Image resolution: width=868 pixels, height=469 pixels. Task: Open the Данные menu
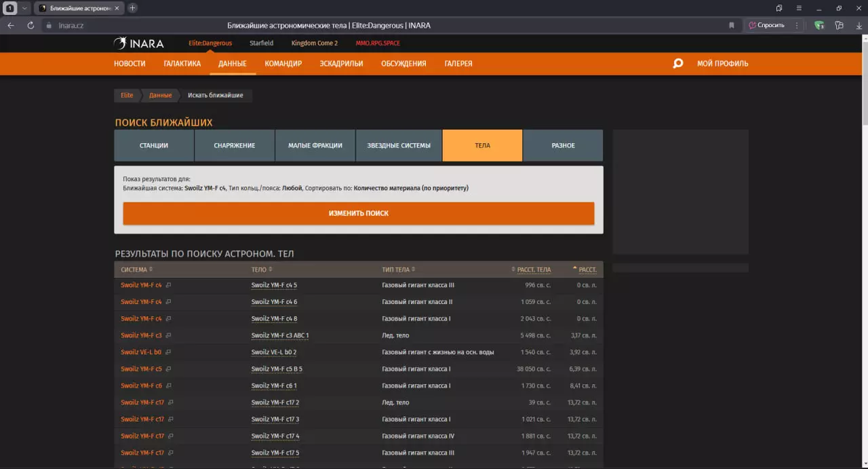point(233,63)
